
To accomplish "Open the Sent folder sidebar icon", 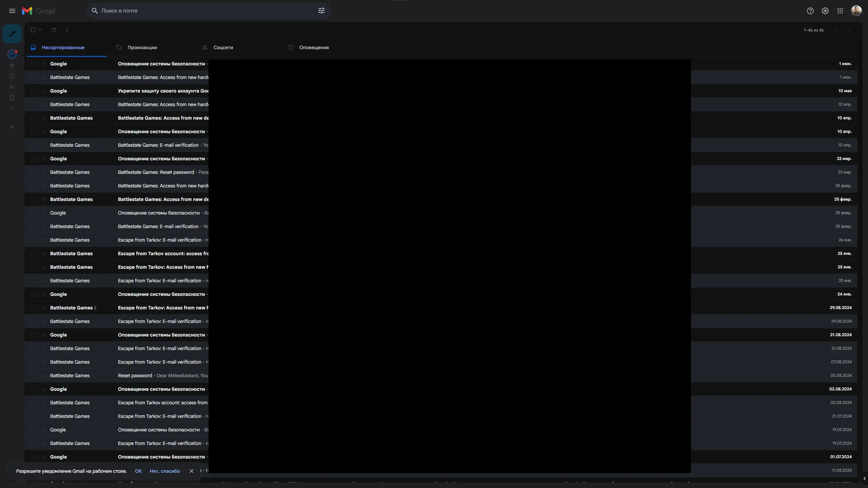I will (12, 87).
